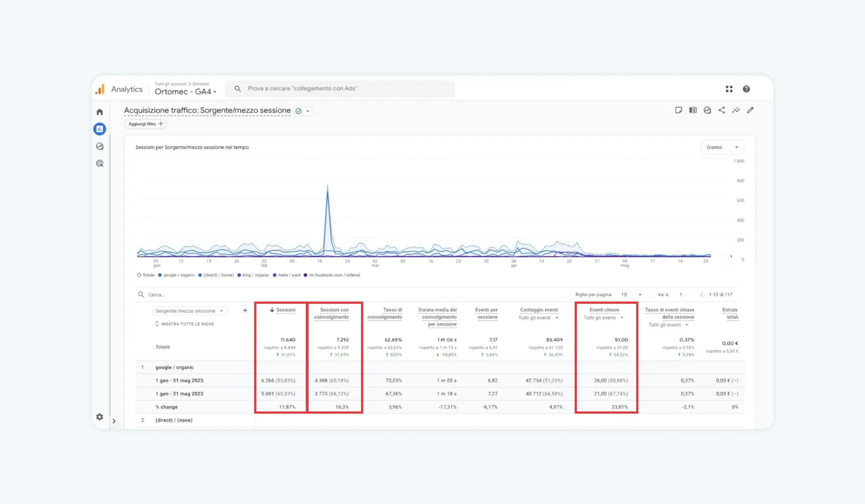
Task: Toggle the (direct) / (none) legend entry
Action: pyautogui.click(x=216, y=275)
